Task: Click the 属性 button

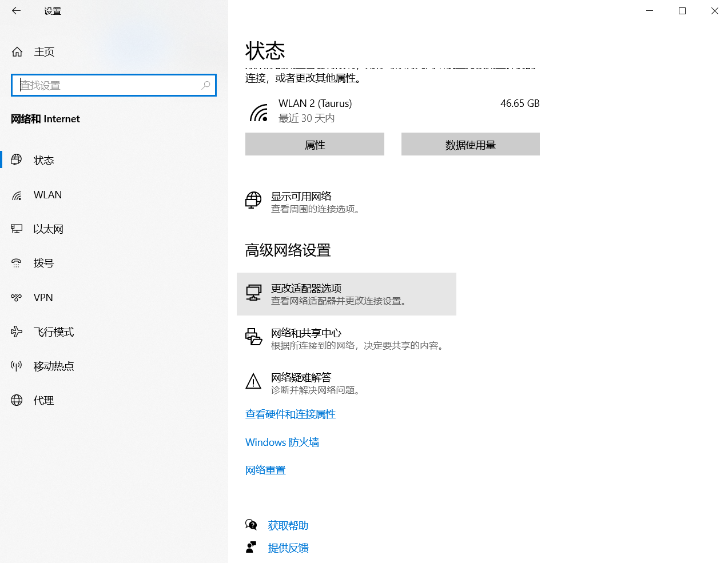Action: [315, 145]
